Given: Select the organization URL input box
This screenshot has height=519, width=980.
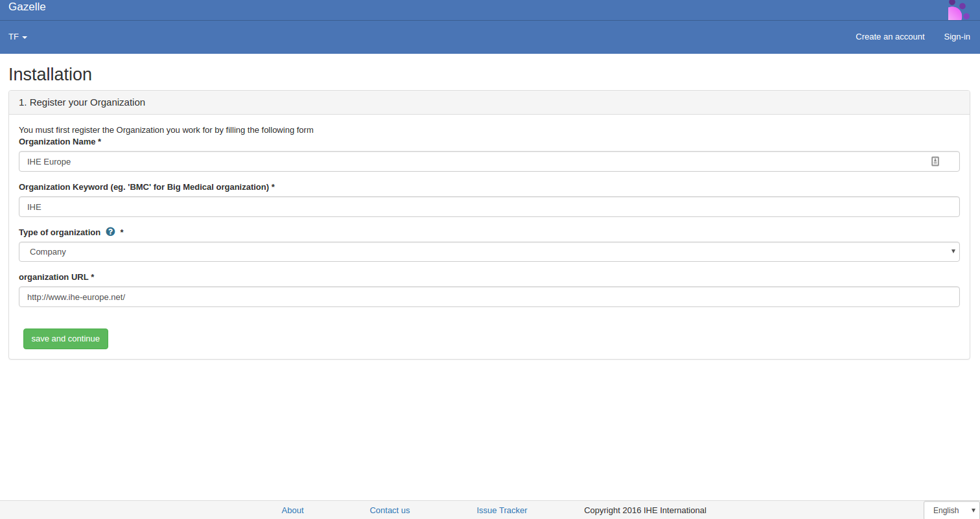Looking at the screenshot, I should coord(489,297).
